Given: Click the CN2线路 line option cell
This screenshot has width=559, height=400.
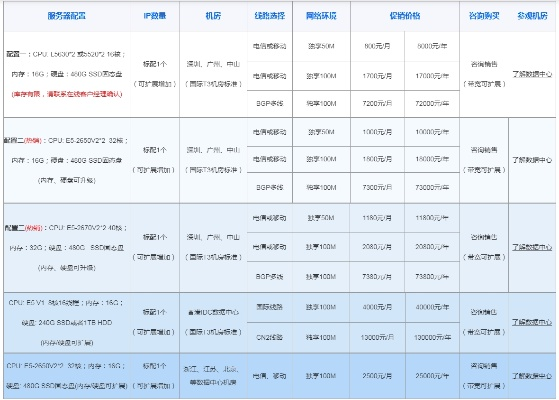Looking at the screenshot, I should click(270, 337).
